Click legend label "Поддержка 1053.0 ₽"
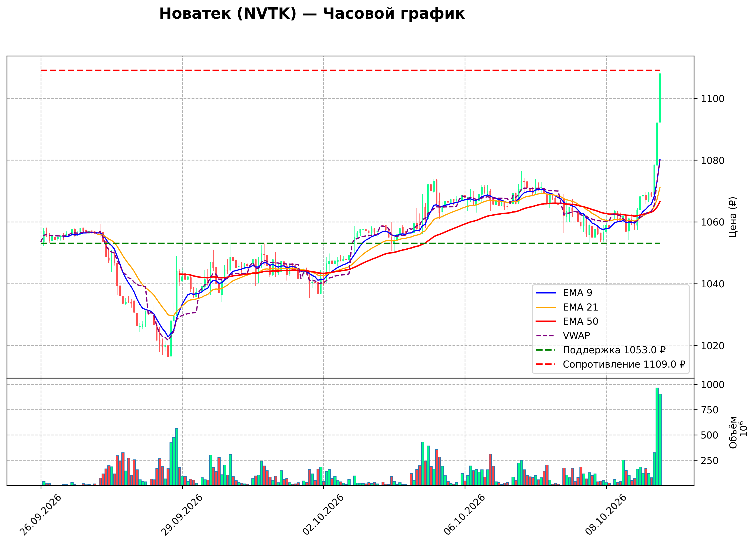This screenshot has height=544, width=756. pos(614,350)
